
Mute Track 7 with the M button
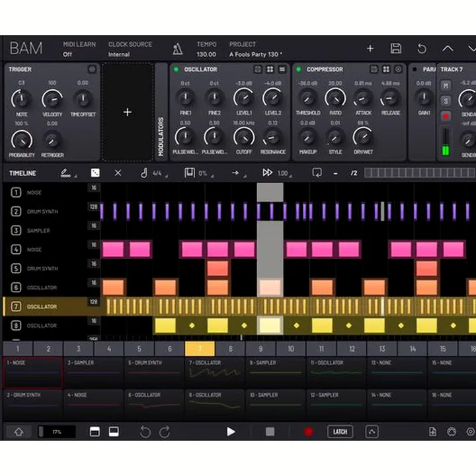446,85
